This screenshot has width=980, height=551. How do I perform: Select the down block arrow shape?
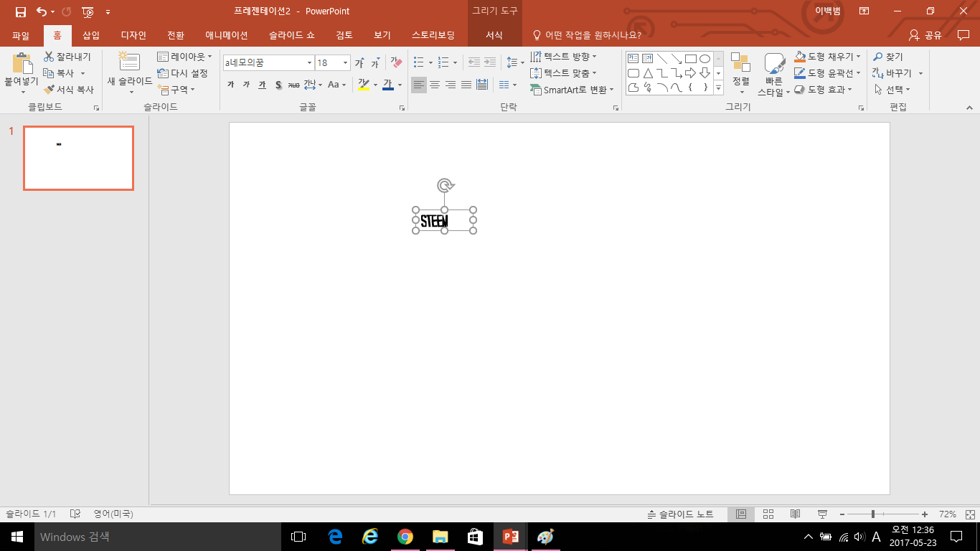(x=705, y=73)
